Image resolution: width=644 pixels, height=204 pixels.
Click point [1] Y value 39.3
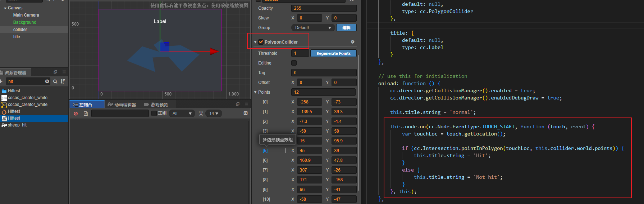pos(344,112)
